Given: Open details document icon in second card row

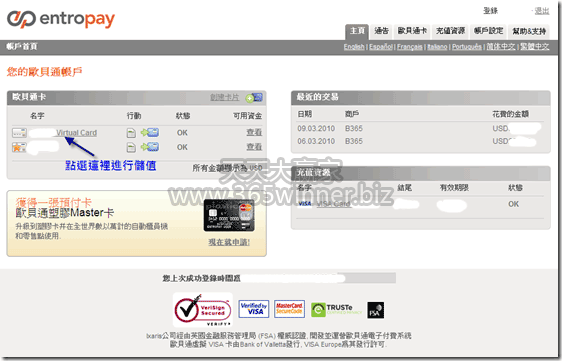Looking at the screenshot, I should pos(131,147).
